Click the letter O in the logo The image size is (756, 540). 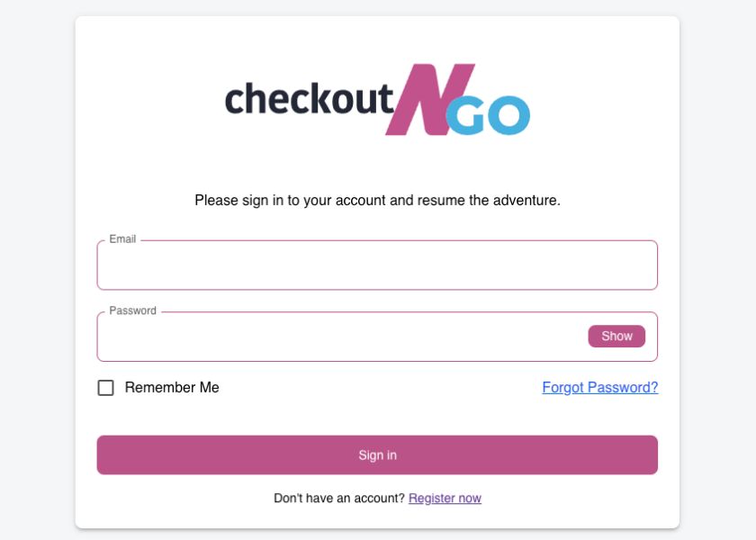point(511,117)
